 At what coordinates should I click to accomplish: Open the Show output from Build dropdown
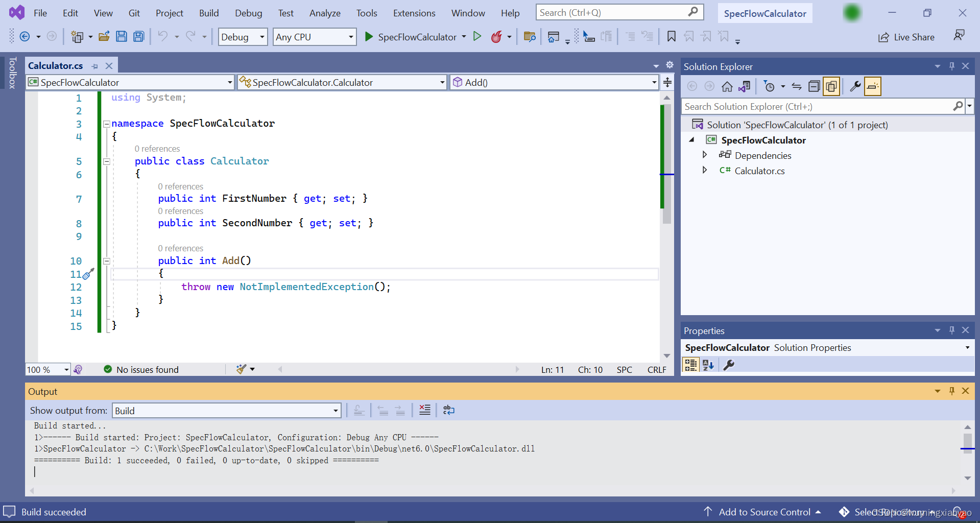tap(227, 411)
